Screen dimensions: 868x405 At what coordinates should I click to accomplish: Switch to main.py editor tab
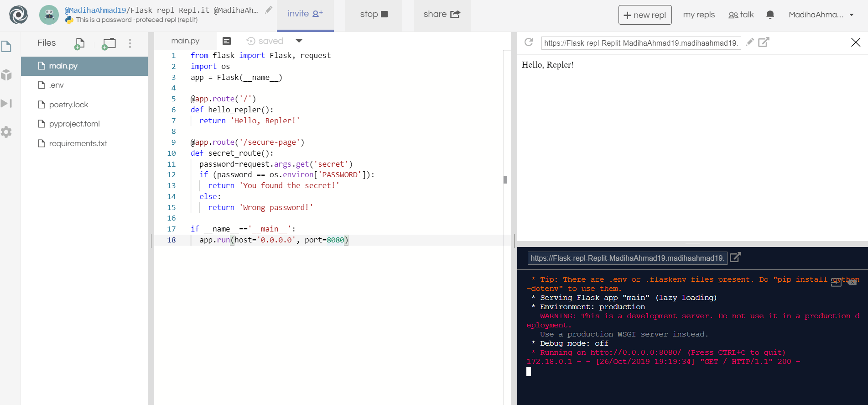185,41
